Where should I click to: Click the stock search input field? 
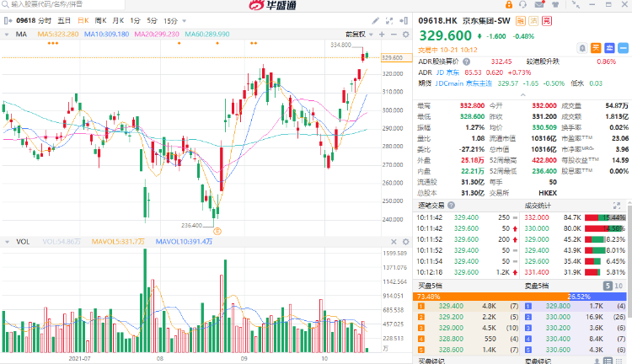[x=62, y=4]
